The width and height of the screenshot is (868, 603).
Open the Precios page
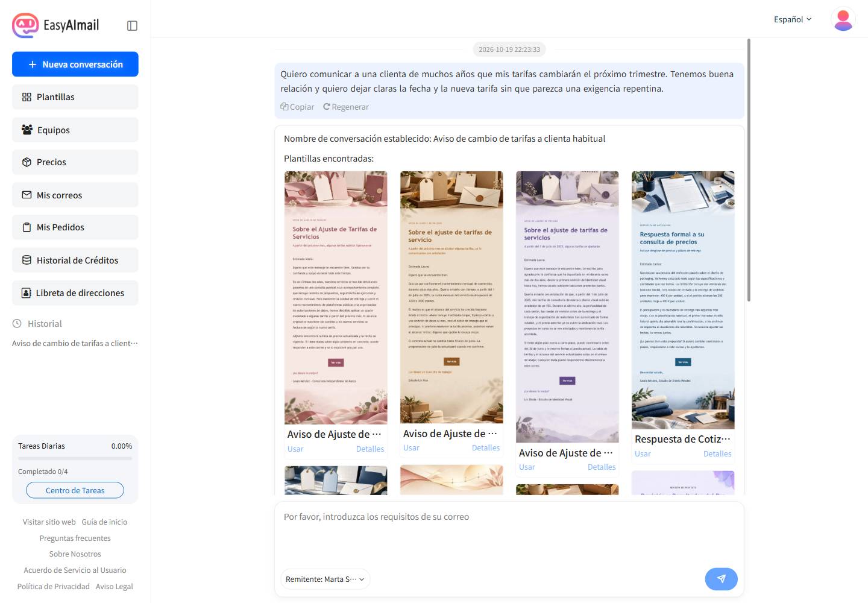point(75,162)
